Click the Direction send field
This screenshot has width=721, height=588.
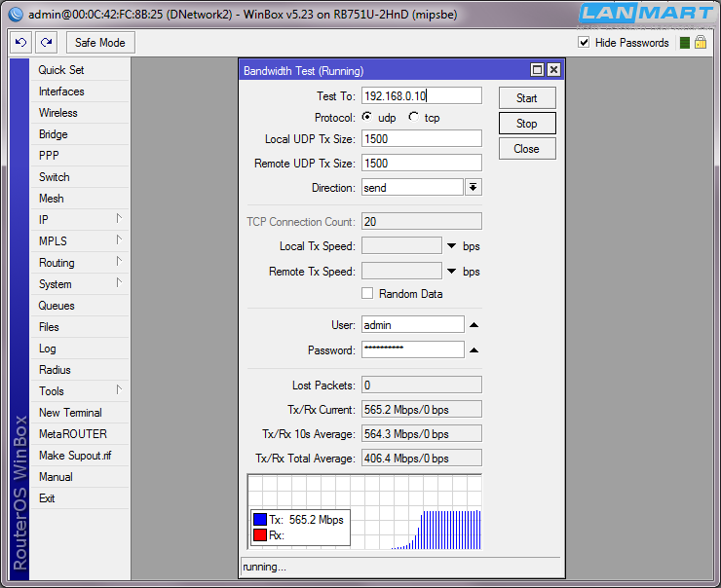(412, 188)
